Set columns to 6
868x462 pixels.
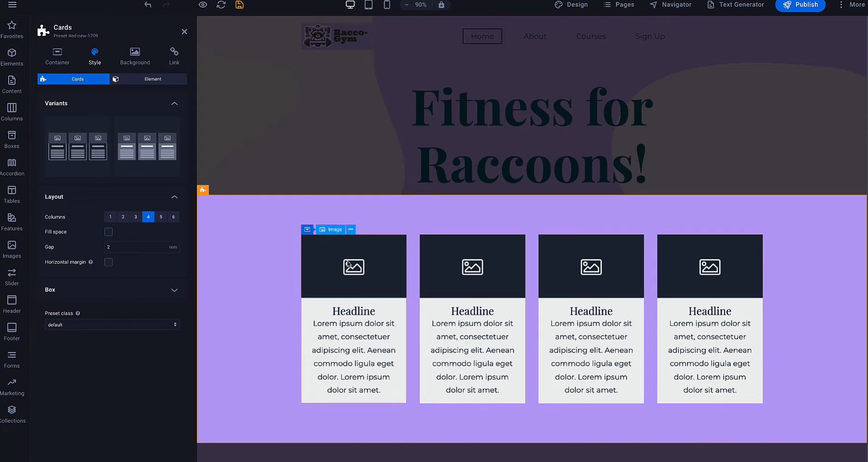tap(174, 217)
